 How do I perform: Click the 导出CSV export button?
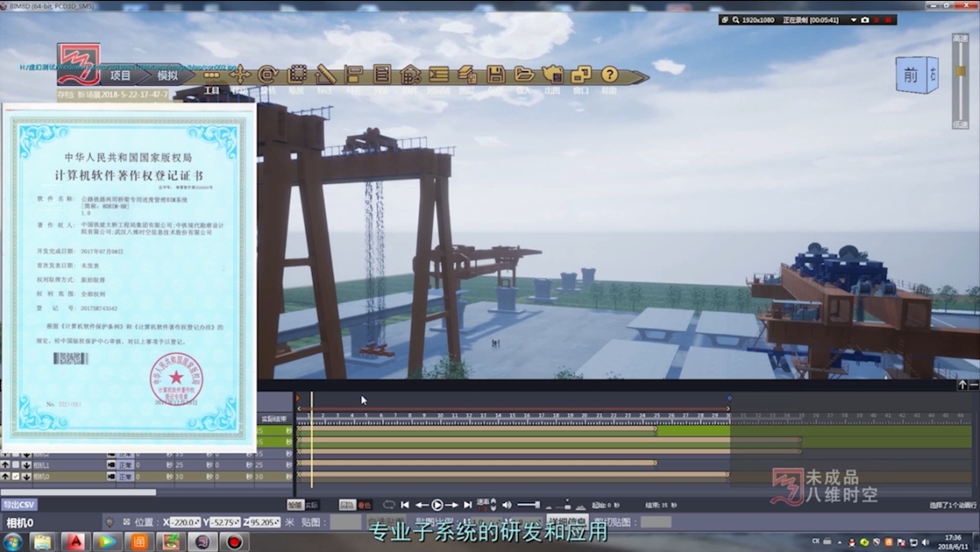[x=19, y=505]
